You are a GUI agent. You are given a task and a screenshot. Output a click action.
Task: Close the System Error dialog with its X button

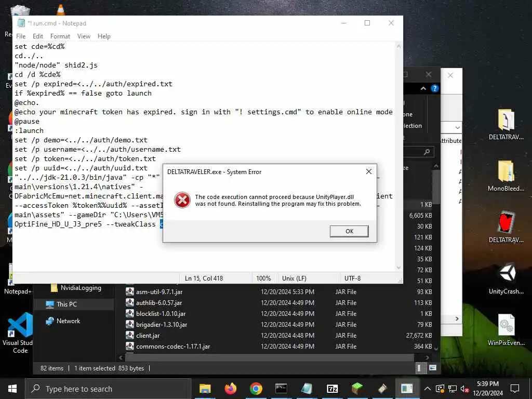coord(369,171)
